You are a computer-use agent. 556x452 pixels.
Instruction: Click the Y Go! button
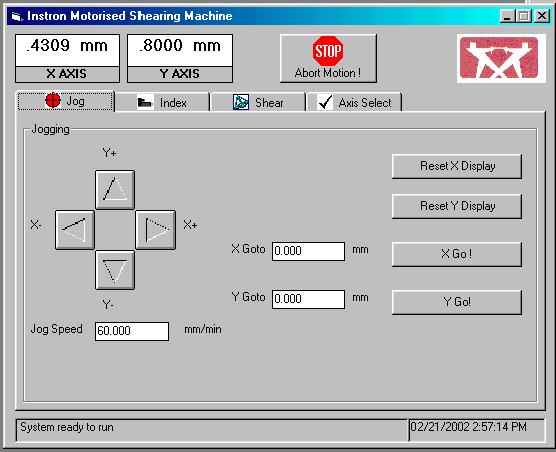tap(457, 302)
